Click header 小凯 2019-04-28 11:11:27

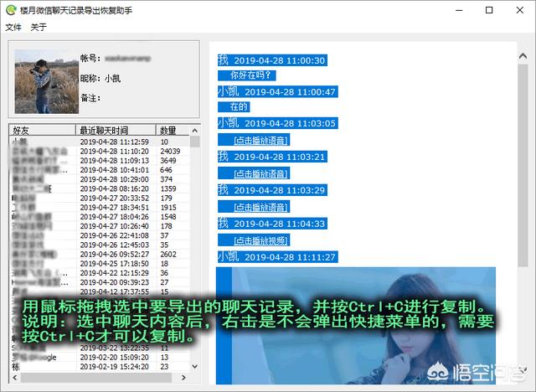click(278, 256)
